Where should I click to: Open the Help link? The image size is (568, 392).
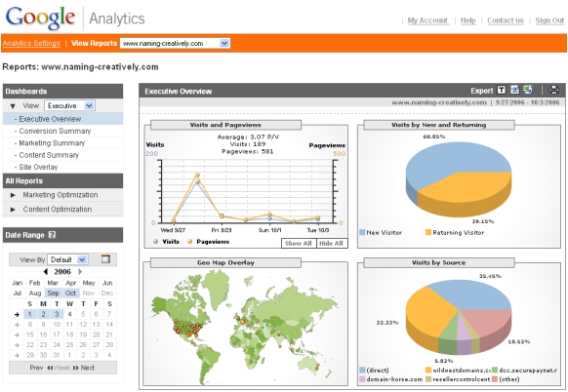(468, 20)
